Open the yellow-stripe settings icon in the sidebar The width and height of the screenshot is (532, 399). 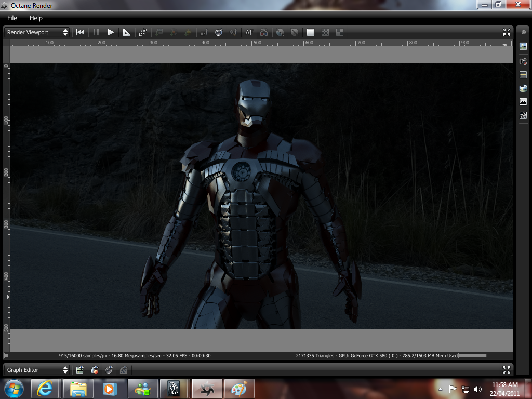click(523, 75)
